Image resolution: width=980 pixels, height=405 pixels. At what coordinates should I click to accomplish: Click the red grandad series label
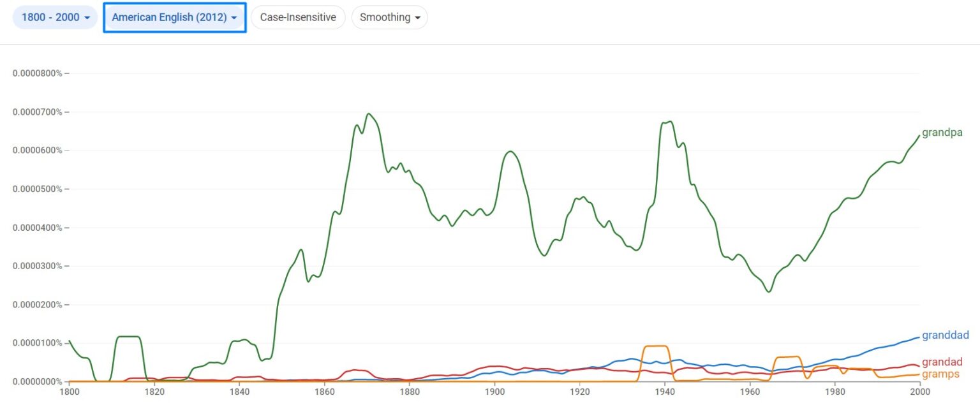coord(942,362)
